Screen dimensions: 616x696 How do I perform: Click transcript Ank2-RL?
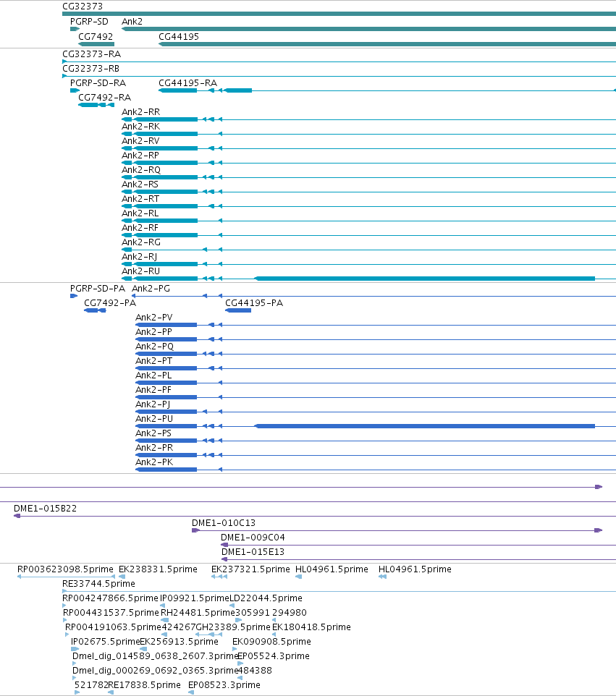(140, 213)
